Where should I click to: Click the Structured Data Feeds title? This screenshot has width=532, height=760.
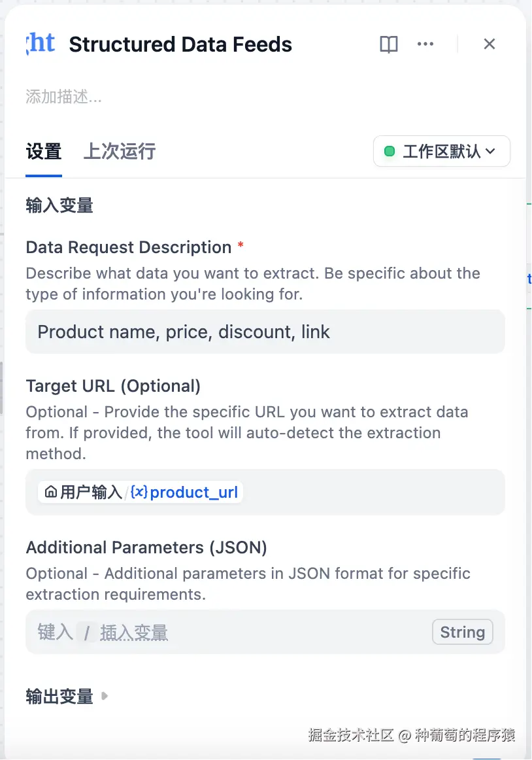180,44
